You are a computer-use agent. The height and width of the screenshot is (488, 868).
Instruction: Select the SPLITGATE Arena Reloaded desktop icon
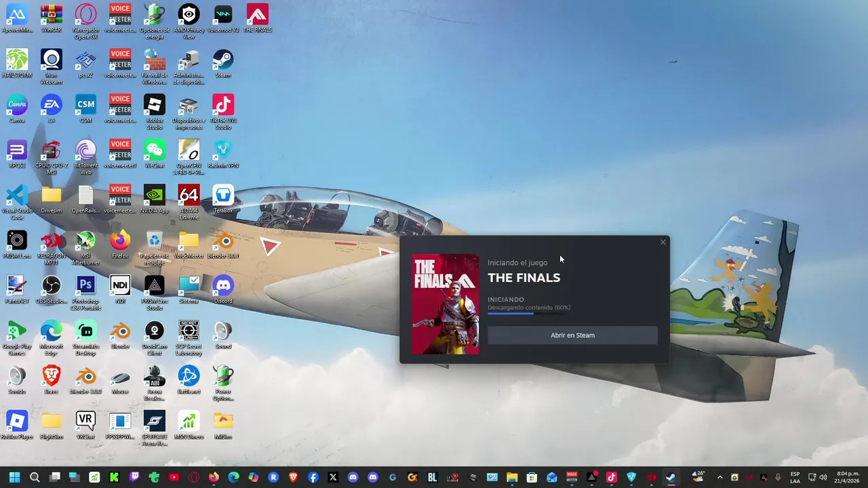click(155, 429)
